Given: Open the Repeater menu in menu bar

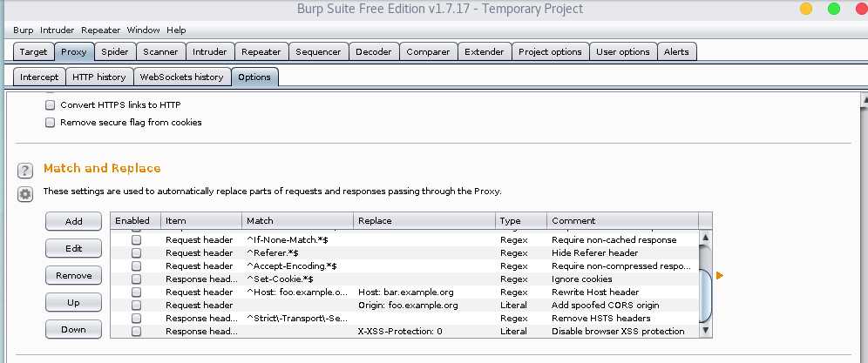Looking at the screenshot, I should [x=101, y=30].
